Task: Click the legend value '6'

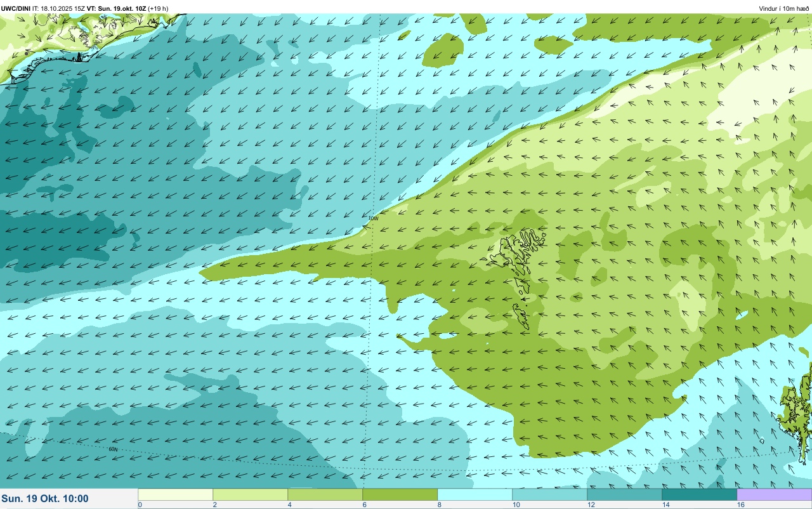Action: pos(365,505)
